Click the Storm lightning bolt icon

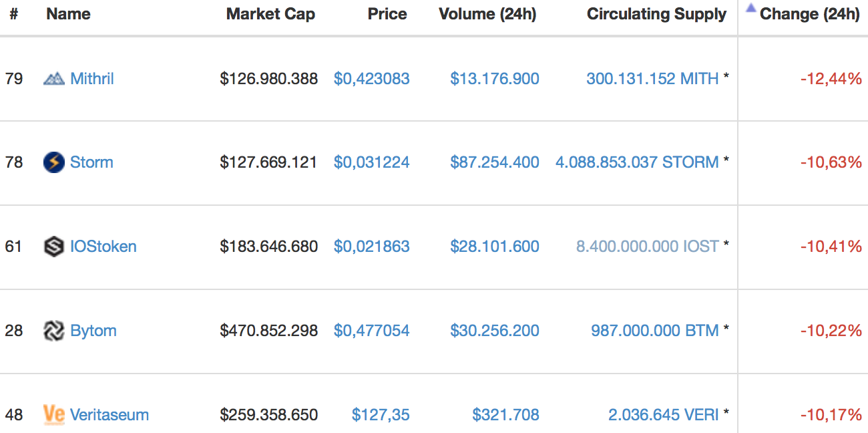coord(53,162)
